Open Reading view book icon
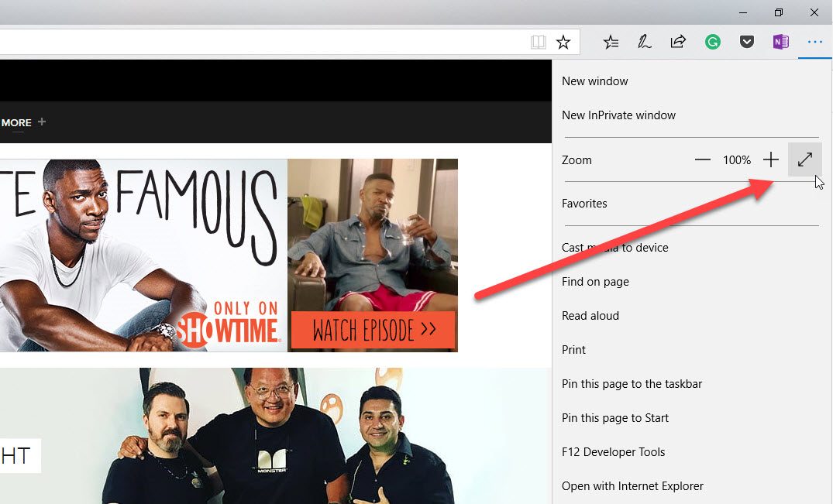Screen dimensions: 833x504 (538, 42)
